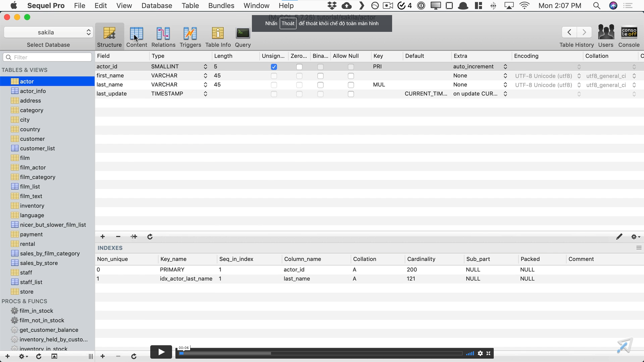Select the film_actor table
The image size is (644, 362).
pyautogui.click(x=33, y=168)
